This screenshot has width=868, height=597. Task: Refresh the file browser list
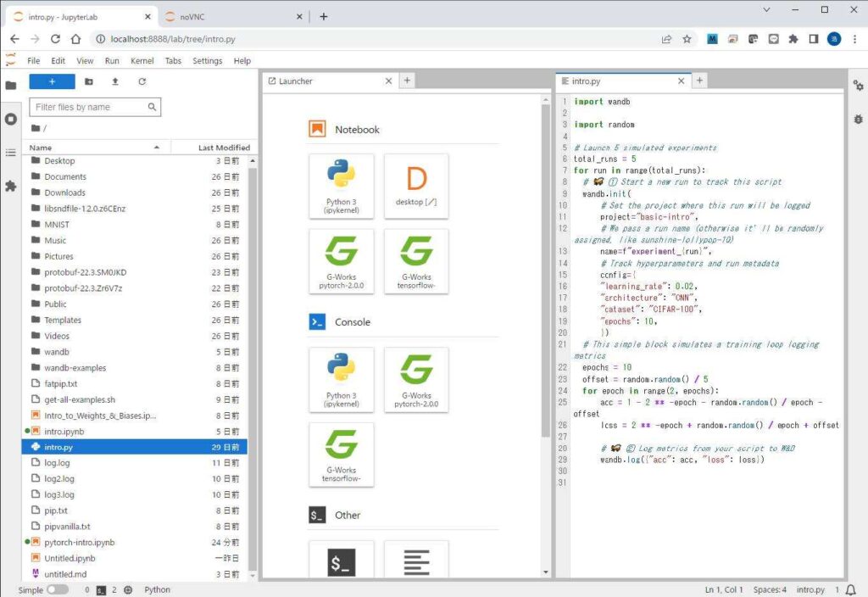click(x=142, y=81)
